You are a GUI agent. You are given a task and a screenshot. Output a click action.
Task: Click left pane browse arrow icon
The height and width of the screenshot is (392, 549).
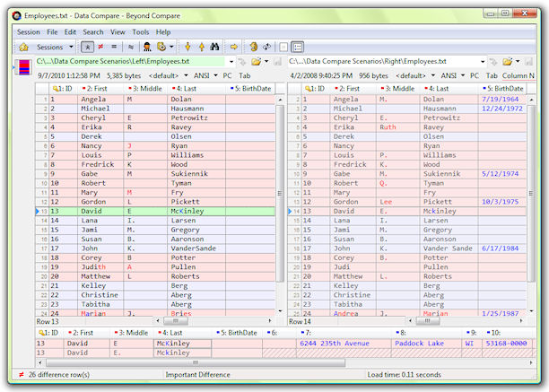point(242,62)
